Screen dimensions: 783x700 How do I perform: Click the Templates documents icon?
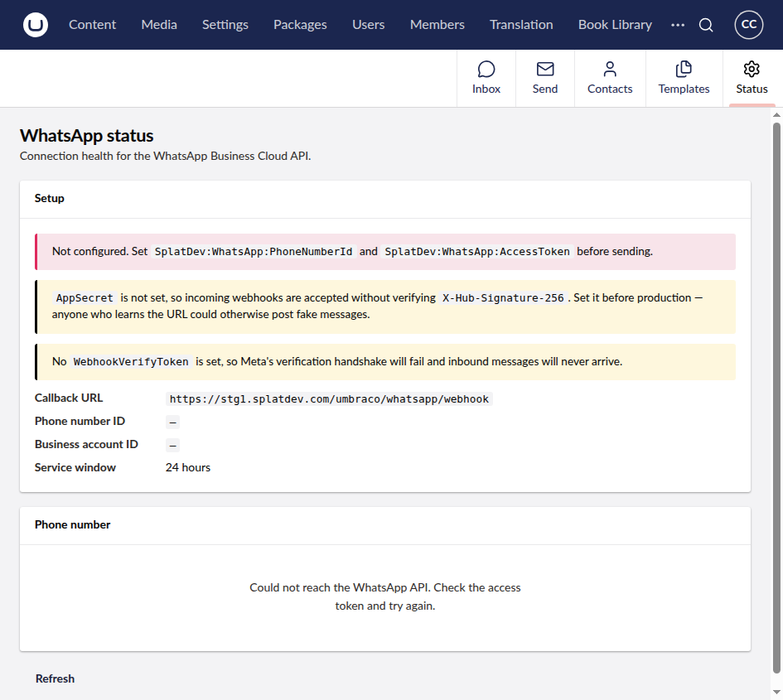(x=684, y=69)
